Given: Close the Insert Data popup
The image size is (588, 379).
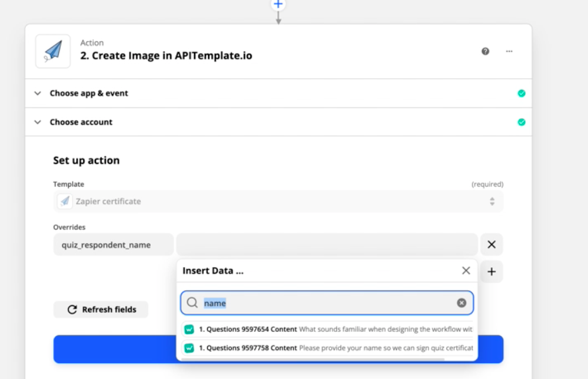Looking at the screenshot, I should coord(465,270).
